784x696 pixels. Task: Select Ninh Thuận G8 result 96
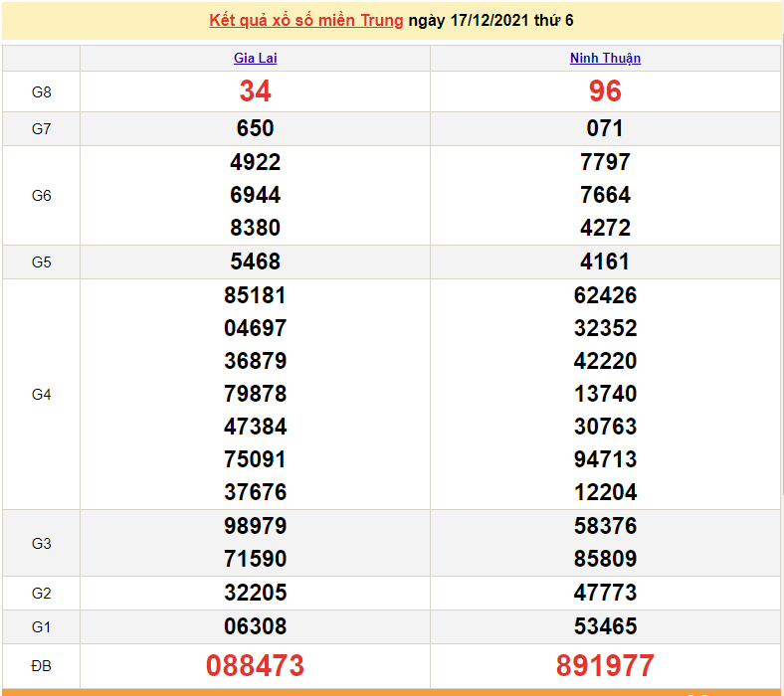click(605, 91)
